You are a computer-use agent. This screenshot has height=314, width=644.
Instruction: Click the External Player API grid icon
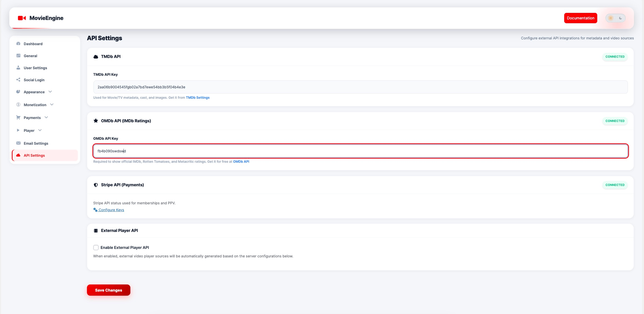click(x=96, y=230)
